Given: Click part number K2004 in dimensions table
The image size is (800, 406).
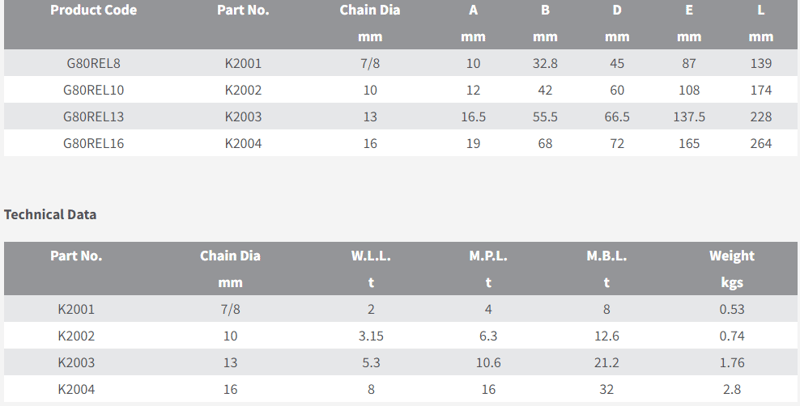Looking at the screenshot, I should click(243, 143).
